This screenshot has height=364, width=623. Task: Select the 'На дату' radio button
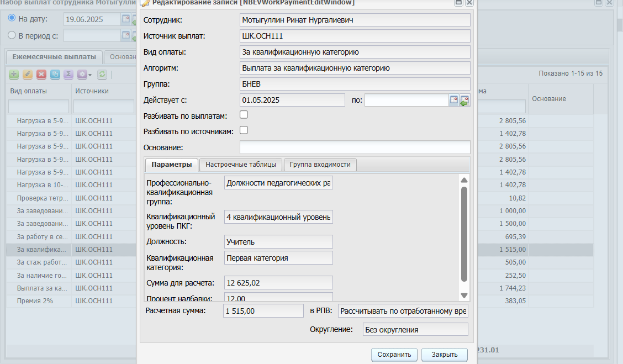pyautogui.click(x=12, y=18)
